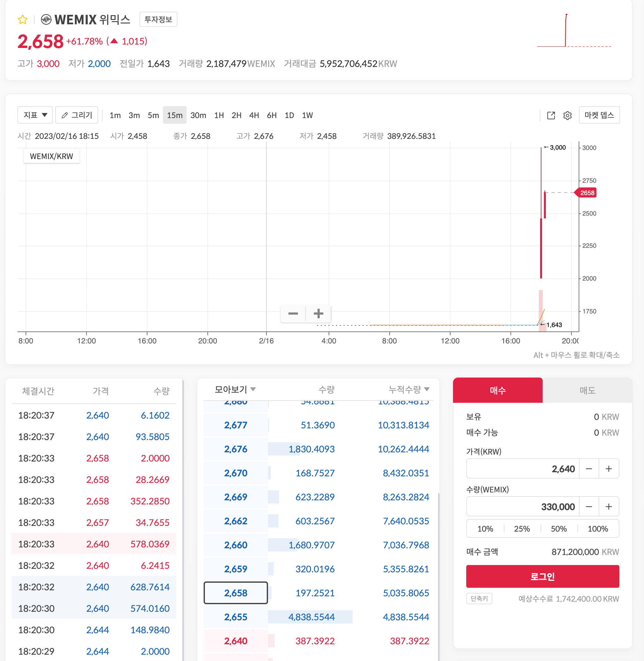Open the chart settings gear icon

(x=567, y=115)
